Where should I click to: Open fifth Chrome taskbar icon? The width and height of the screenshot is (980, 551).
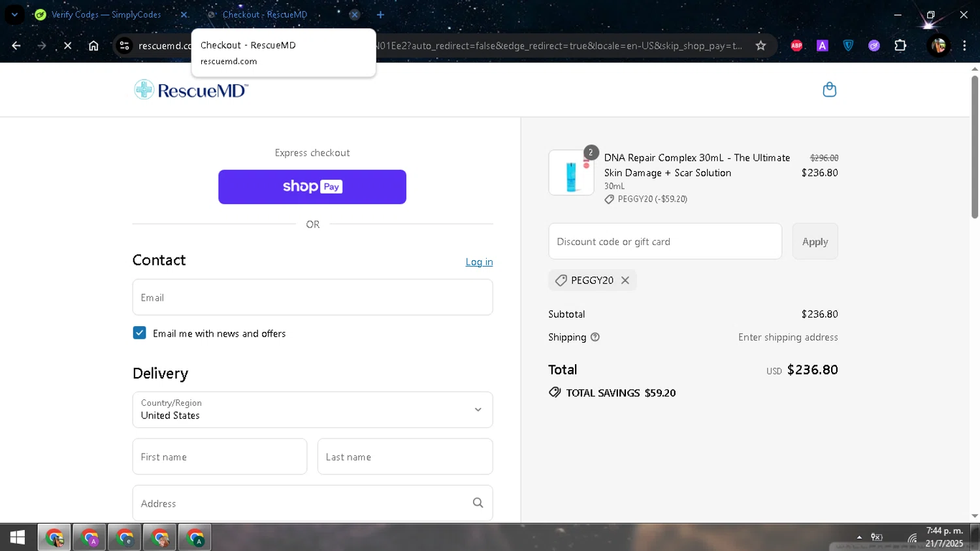[195, 538]
